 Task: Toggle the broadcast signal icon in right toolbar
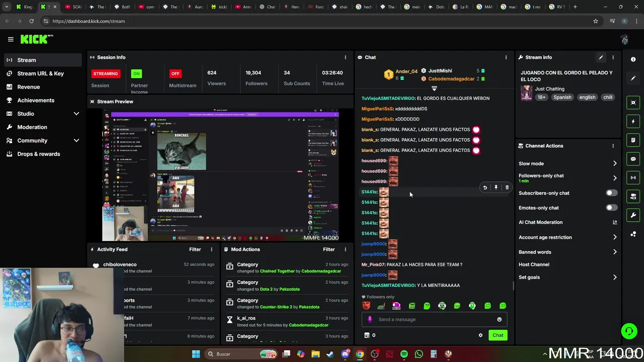[633, 177]
